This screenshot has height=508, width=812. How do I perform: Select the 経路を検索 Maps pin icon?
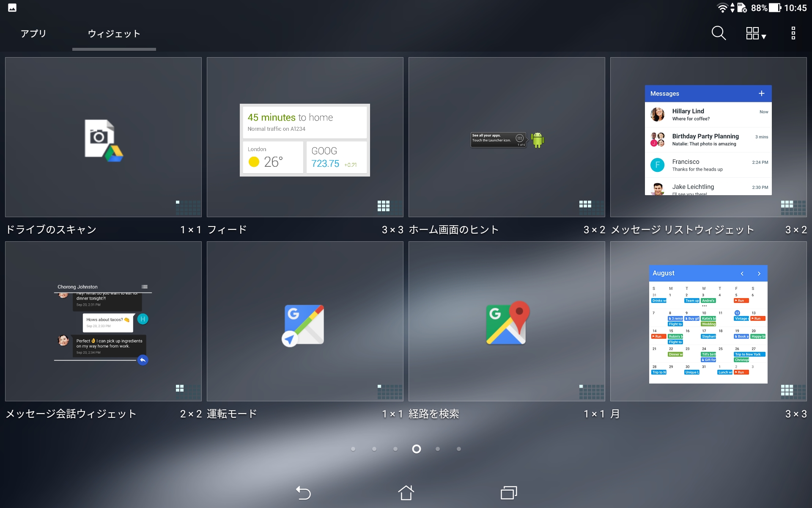[507, 323]
